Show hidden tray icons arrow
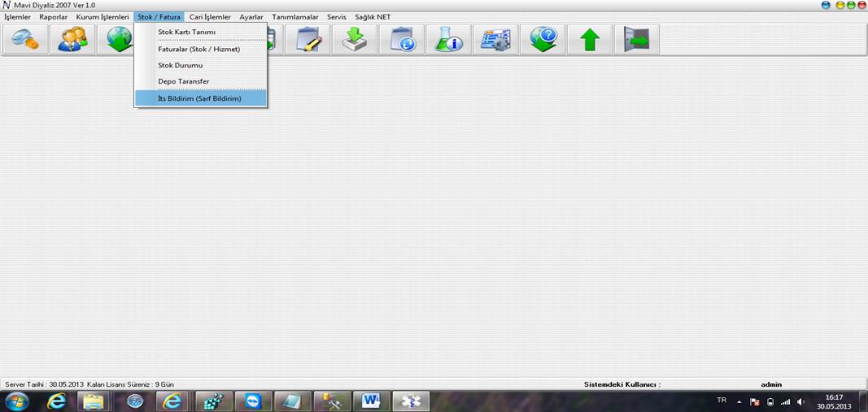The height and width of the screenshot is (412, 868). 739,401
